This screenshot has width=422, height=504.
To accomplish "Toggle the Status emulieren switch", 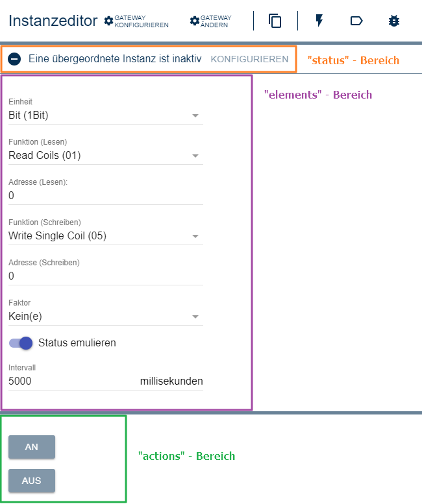I will coord(21,342).
